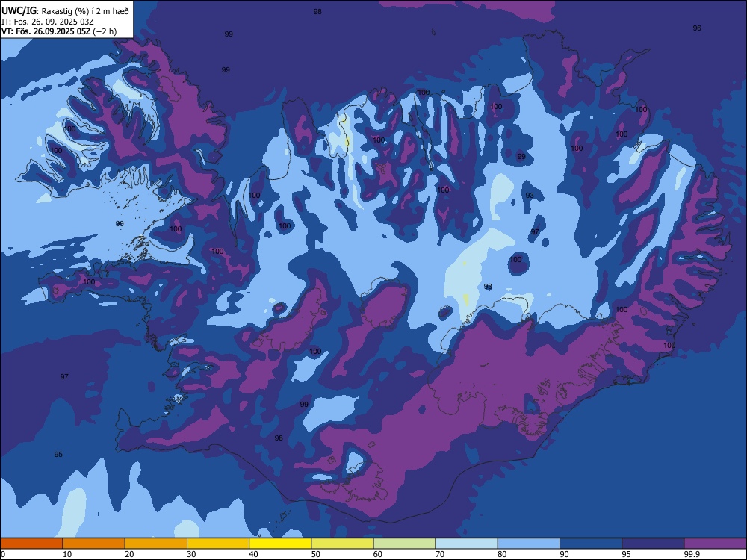This screenshot has height=560, width=747.
Task: Click the 0–10% dark orange legend swatch
Action: (x=32, y=544)
